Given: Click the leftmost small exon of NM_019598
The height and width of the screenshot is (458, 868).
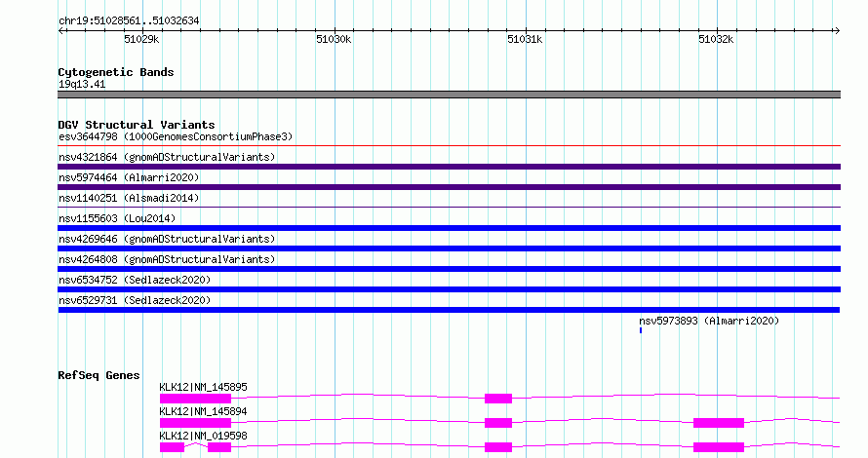Looking at the screenshot, I should coord(173,447).
